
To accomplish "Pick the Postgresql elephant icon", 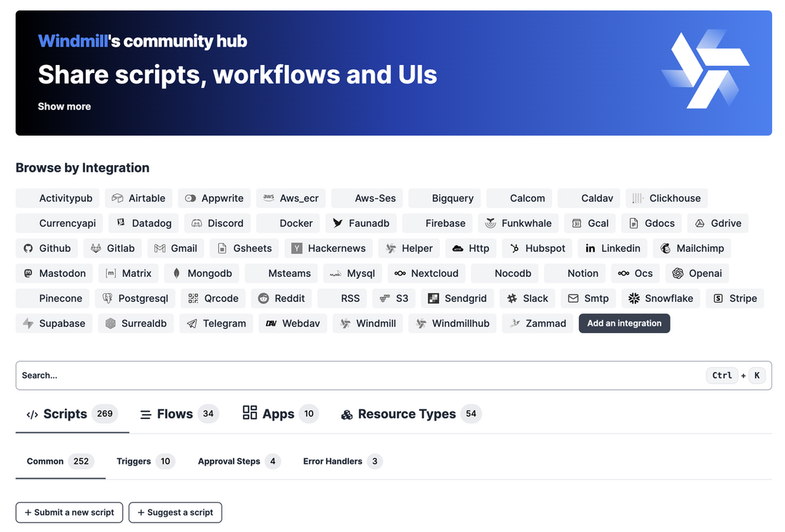I will point(107,299).
